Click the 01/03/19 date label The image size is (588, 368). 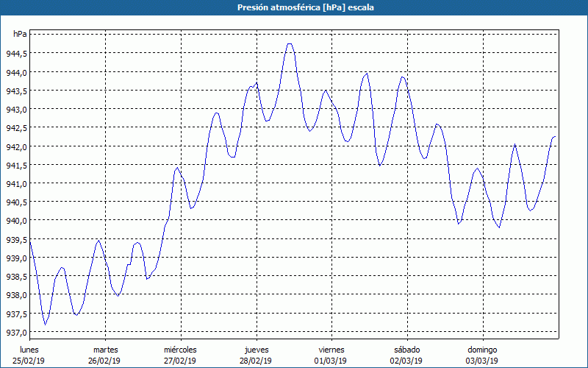[x=331, y=361]
